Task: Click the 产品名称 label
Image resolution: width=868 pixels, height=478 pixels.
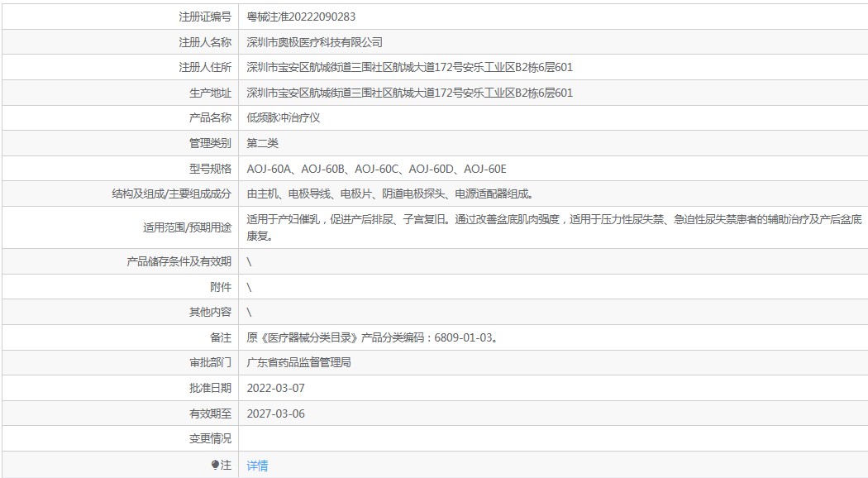Action: 210,118
